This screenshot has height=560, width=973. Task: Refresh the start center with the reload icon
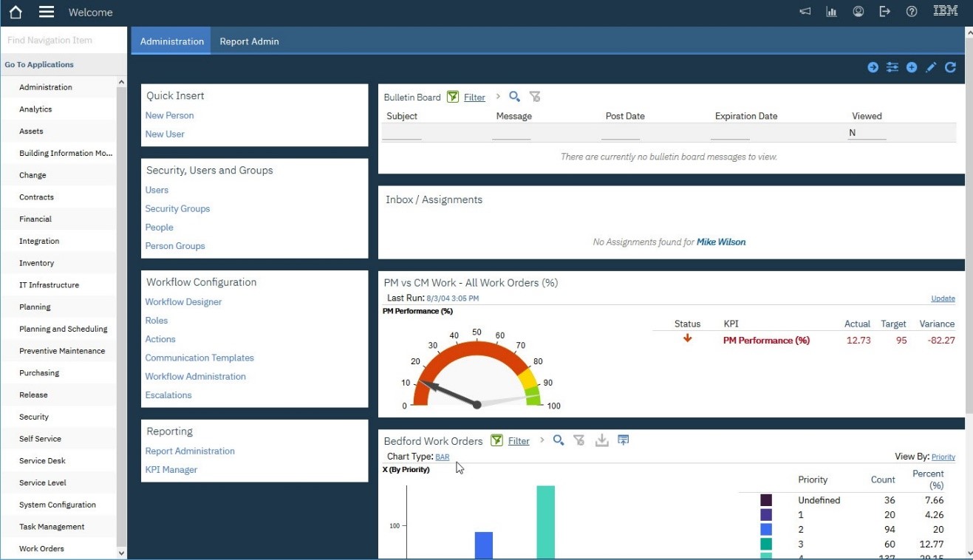point(951,67)
